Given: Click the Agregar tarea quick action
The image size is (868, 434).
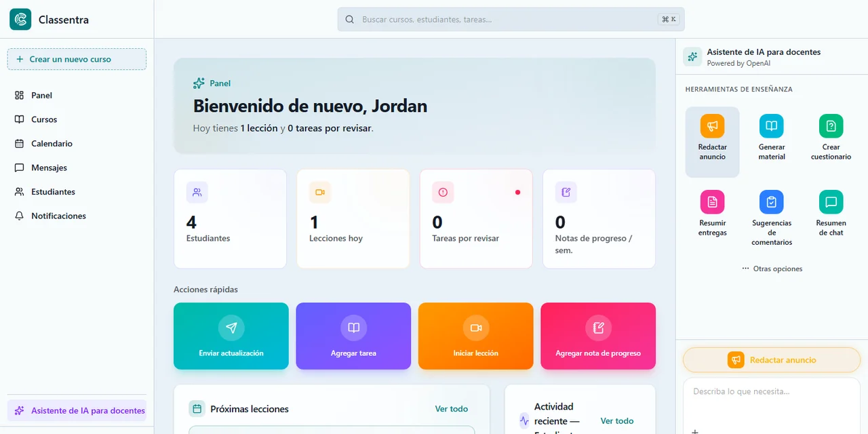Looking at the screenshot, I should 353,336.
